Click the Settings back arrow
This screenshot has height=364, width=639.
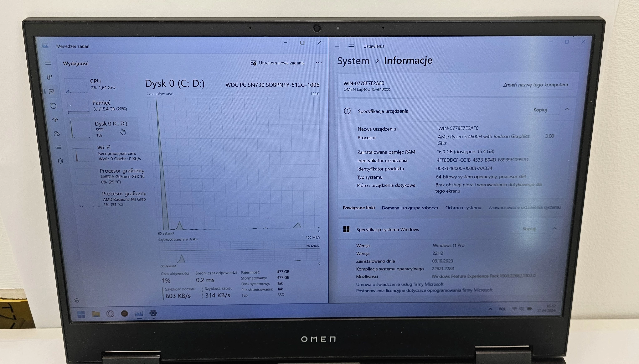click(337, 47)
